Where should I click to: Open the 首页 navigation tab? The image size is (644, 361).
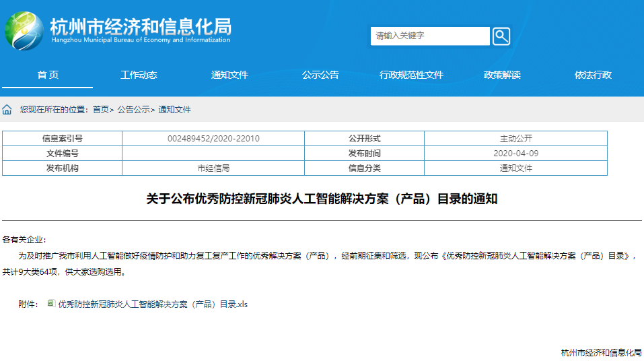(47, 75)
